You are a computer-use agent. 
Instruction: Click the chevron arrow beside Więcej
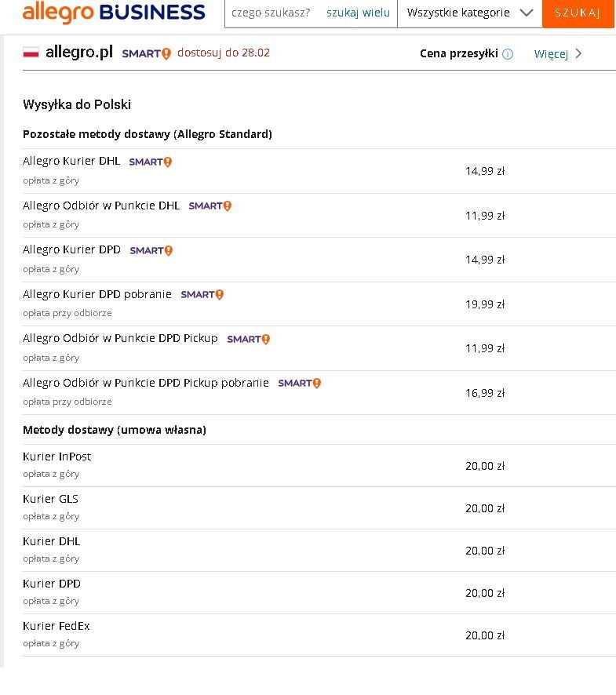(578, 53)
